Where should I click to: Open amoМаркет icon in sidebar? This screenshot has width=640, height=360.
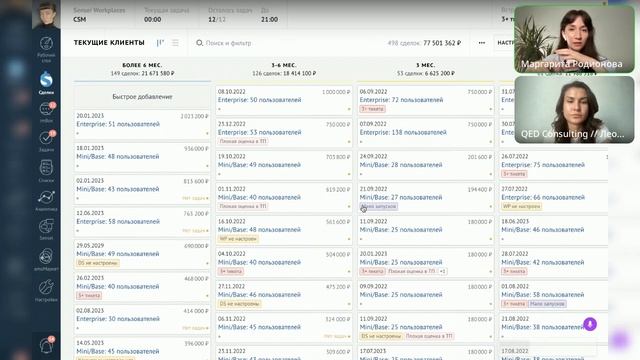pyautogui.click(x=46, y=259)
